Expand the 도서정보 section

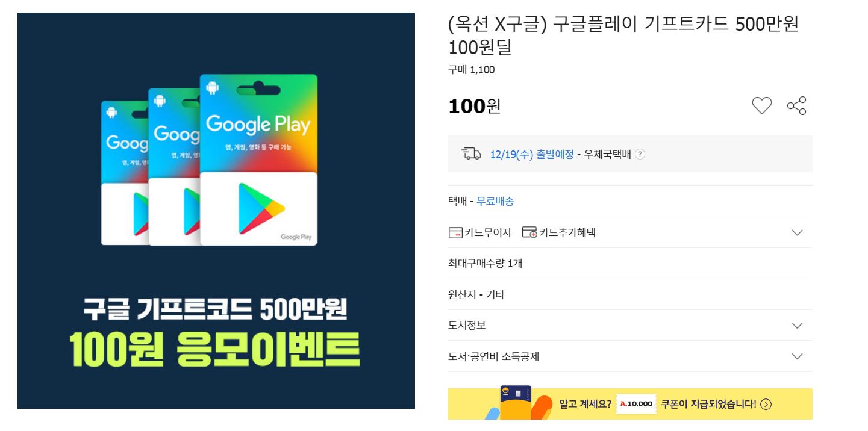[x=797, y=326]
